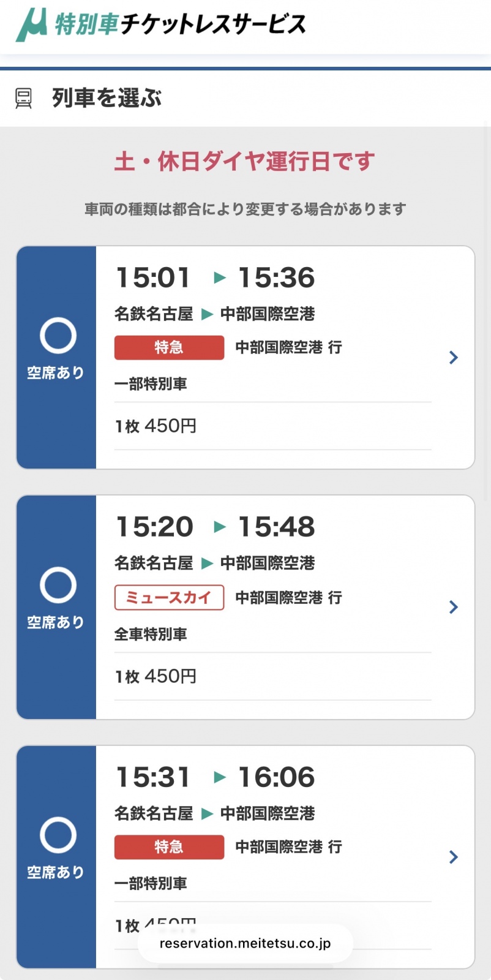Screen dimensions: 491x980
Task: Select the 特急 badge on 15:01 train
Action: (169, 348)
